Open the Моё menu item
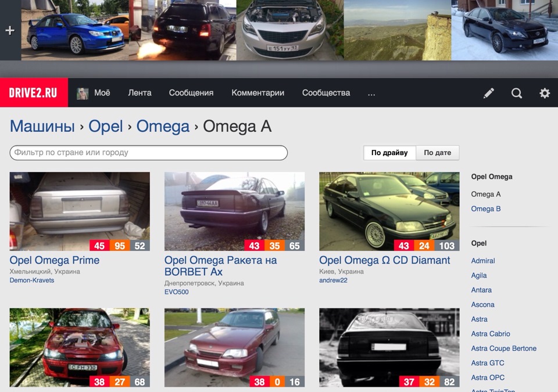 coord(102,93)
